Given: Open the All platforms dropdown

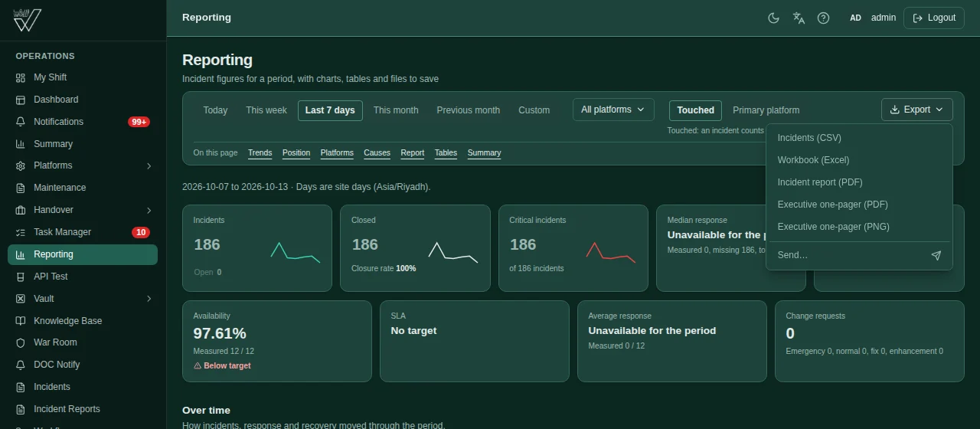Looking at the screenshot, I should [613, 110].
